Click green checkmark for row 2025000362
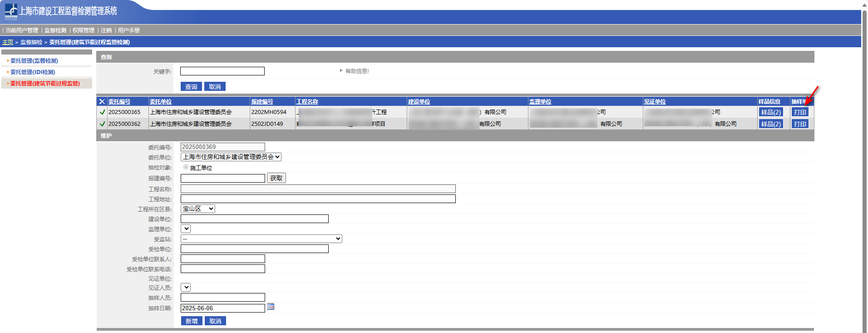The height and width of the screenshot is (333, 868). point(102,124)
